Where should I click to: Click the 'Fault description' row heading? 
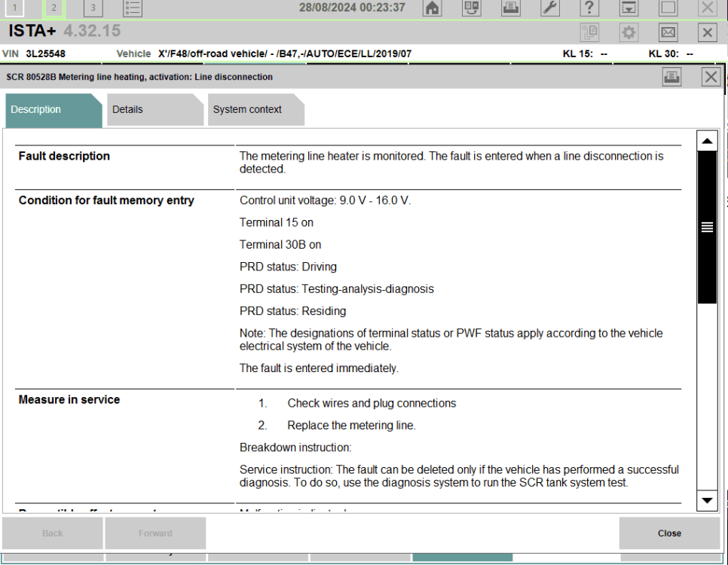64,156
